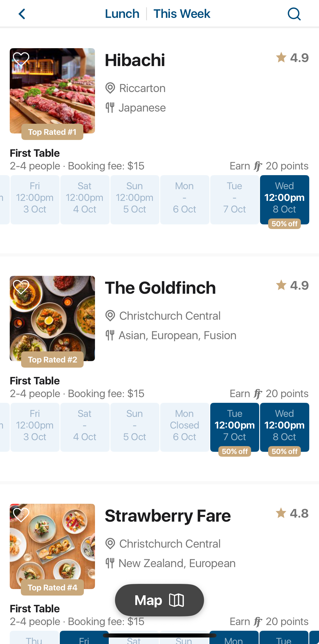
Task: Open the Lunch meal selector
Action: [122, 14]
